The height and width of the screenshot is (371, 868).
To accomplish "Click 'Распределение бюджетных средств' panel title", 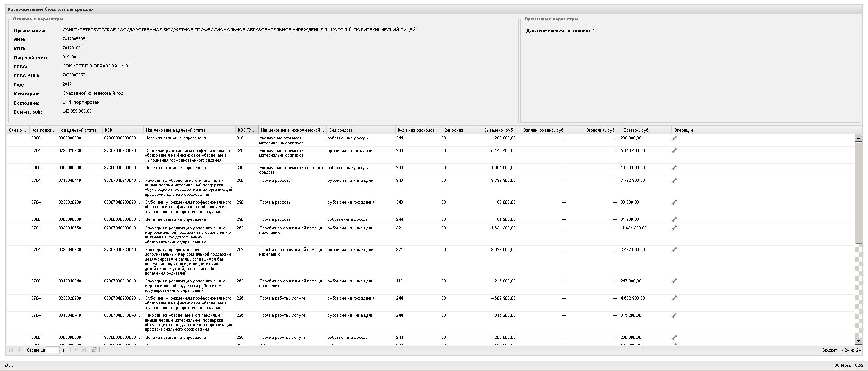I will coord(50,10).
